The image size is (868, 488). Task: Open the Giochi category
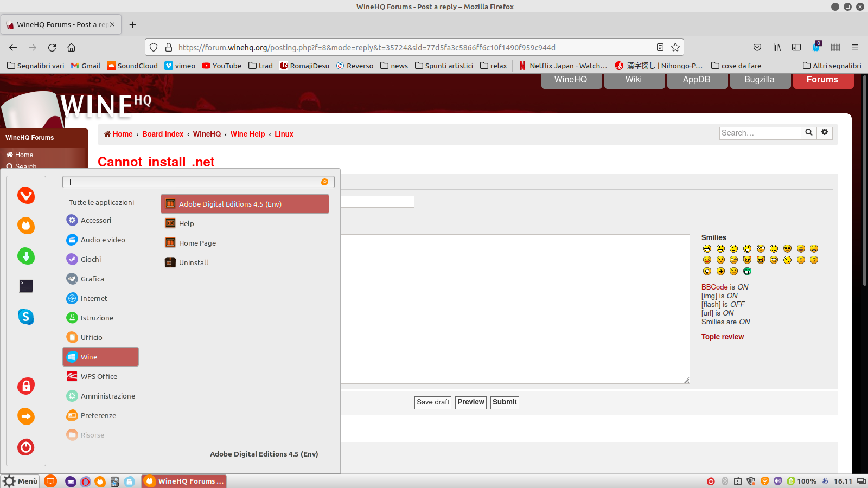tap(101, 259)
